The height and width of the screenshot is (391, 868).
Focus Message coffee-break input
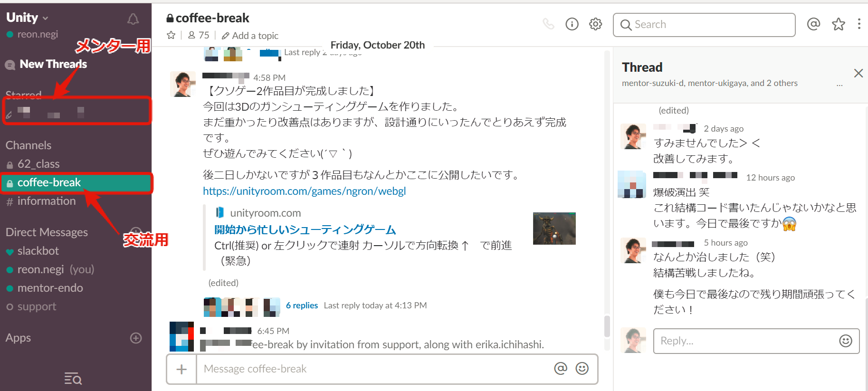click(373, 369)
